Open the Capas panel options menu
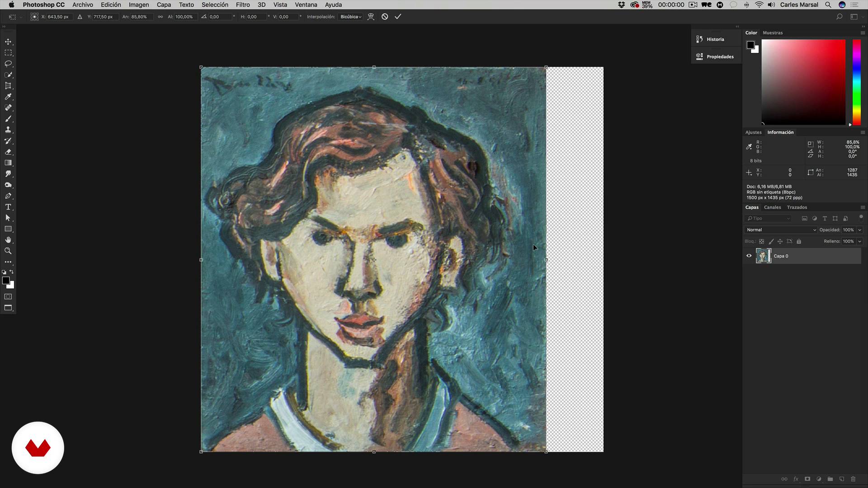 [x=863, y=207]
